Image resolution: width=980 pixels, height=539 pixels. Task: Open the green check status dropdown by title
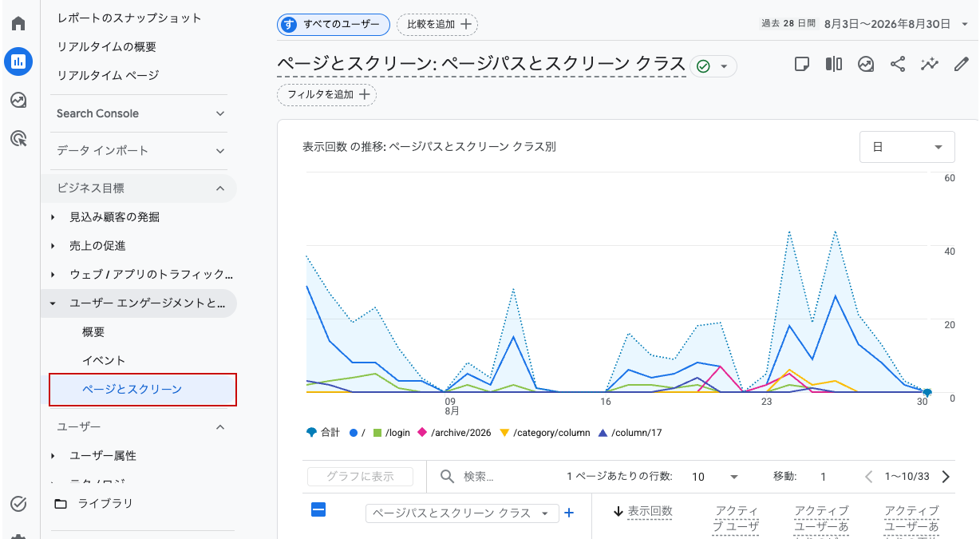[x=714, y=66]
